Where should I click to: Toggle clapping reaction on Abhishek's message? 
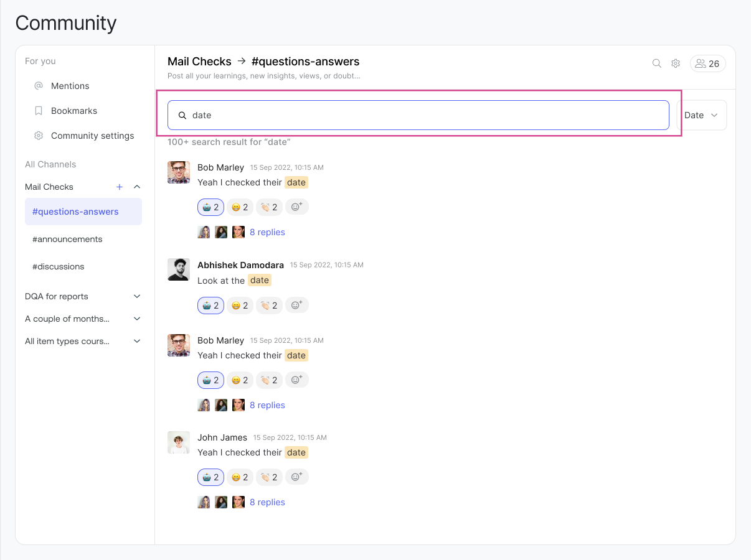pos(269,306)
